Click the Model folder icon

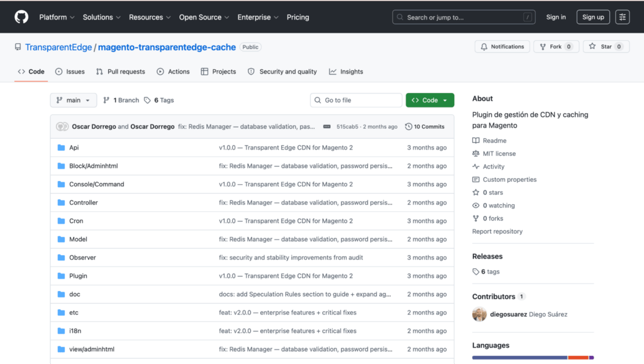[61, 240]
